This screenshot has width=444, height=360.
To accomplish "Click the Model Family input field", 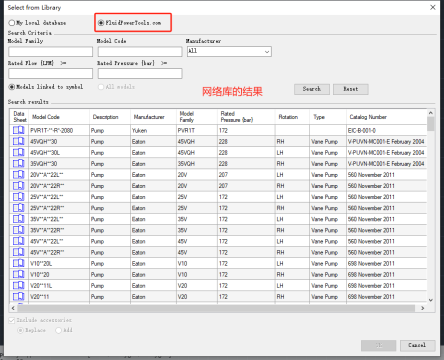I will pyautogui.click(x=50, y=51).
